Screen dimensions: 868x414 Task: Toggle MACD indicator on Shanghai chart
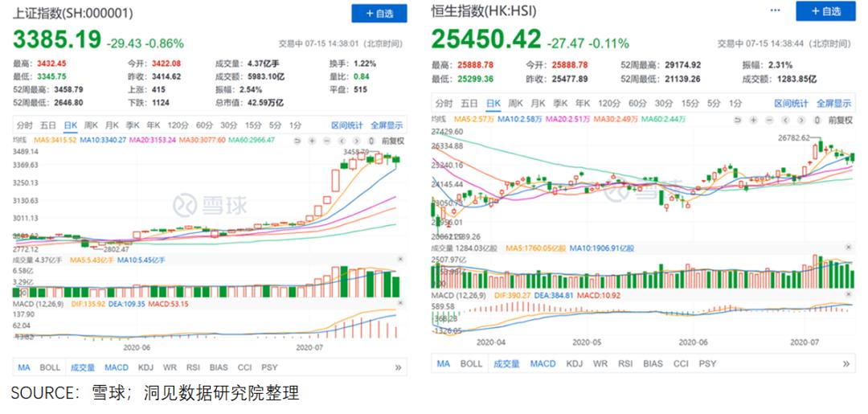pos(117,367)
